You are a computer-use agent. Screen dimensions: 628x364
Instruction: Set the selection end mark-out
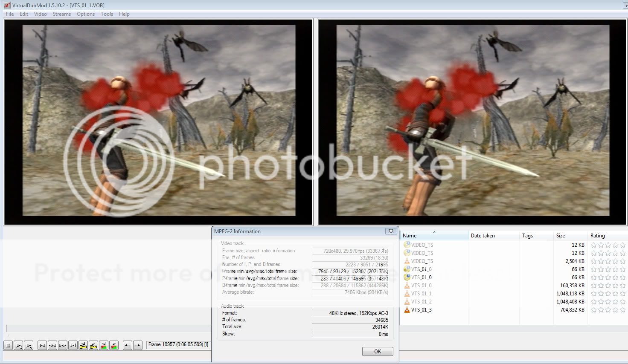point(137,346)
